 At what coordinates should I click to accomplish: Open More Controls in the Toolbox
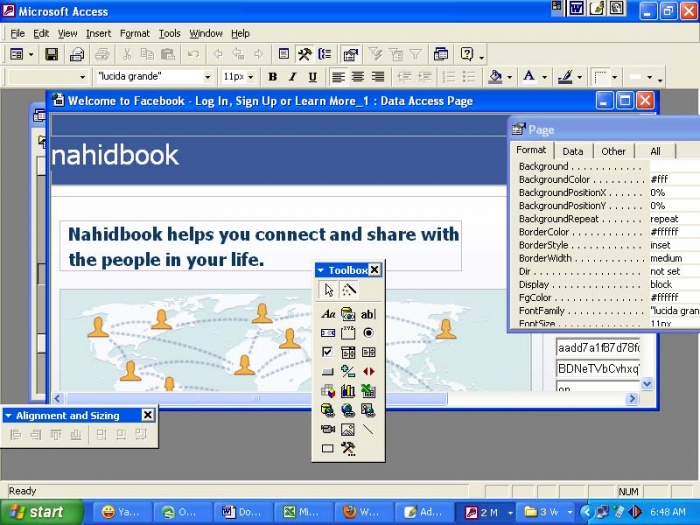click(348, 448)
